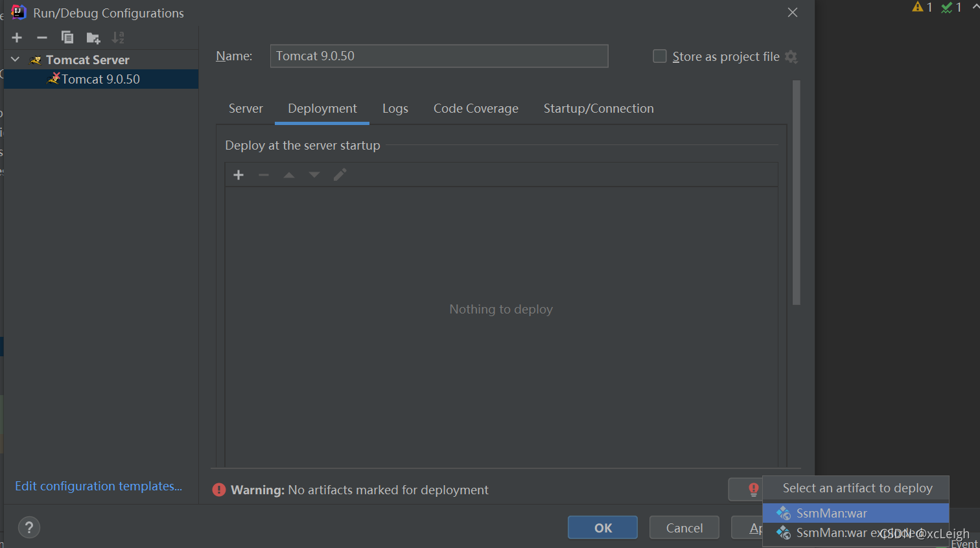Open the Startup/Connection tab
Image resolution: width=980 pixels, height=548 pixels.
point(598,109)
